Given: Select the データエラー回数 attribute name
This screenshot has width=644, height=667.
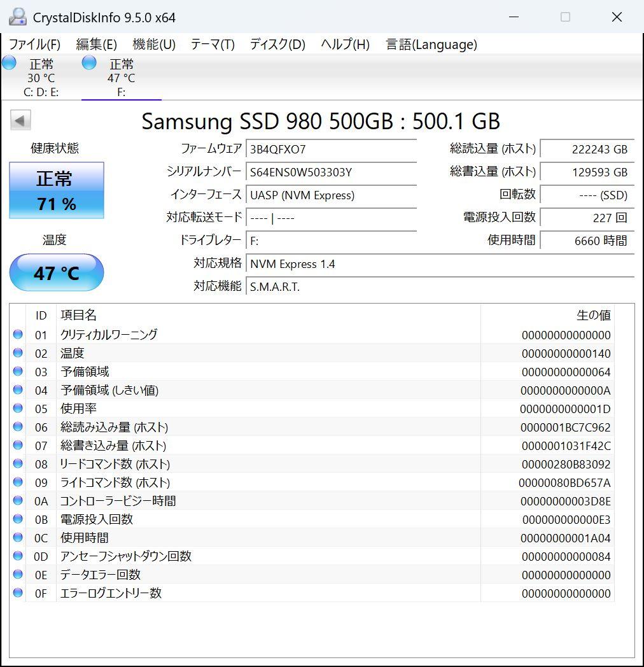Looking at the screenshot, I should [x=100, y=575].
